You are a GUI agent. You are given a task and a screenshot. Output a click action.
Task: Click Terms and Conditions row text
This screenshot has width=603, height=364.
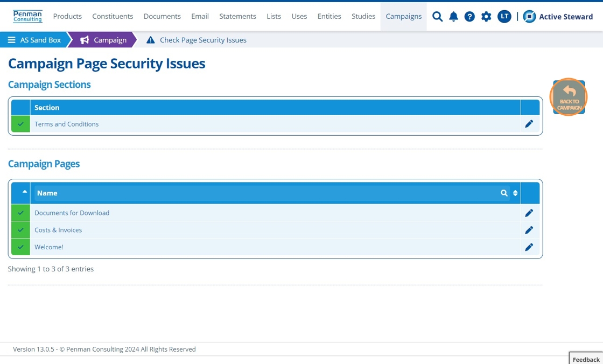pyautogui.click(x=67, y=124)
